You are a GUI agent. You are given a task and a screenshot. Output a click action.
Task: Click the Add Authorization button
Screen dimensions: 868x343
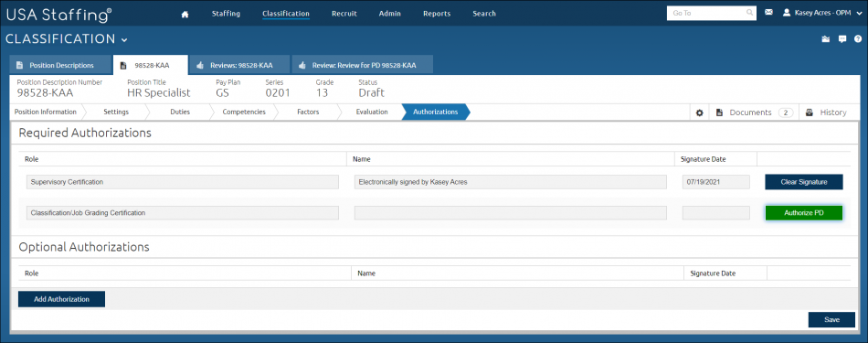pos(61,299)
